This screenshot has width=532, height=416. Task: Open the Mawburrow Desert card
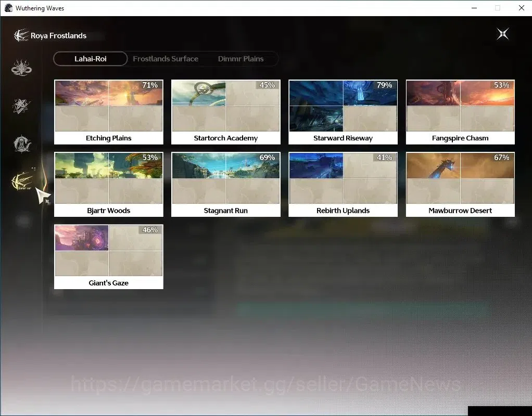tap(460, 185)
